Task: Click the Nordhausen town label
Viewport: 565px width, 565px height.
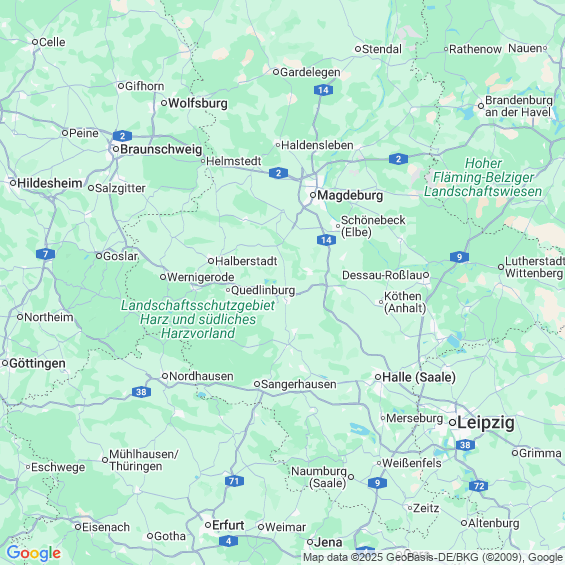Action: point(201,376)
